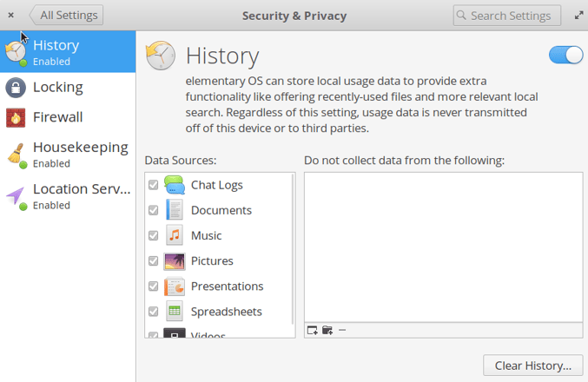The height and width of the screenshot is (382, 588).
Task: Uncheck the Chat Logs data source
Action: 154,185
